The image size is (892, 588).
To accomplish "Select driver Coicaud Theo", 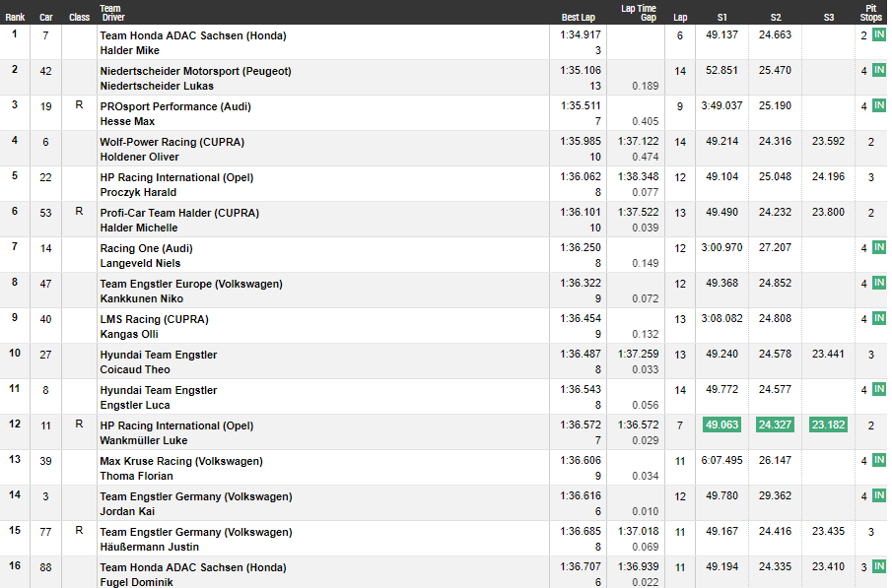I will tap(135, 369).
